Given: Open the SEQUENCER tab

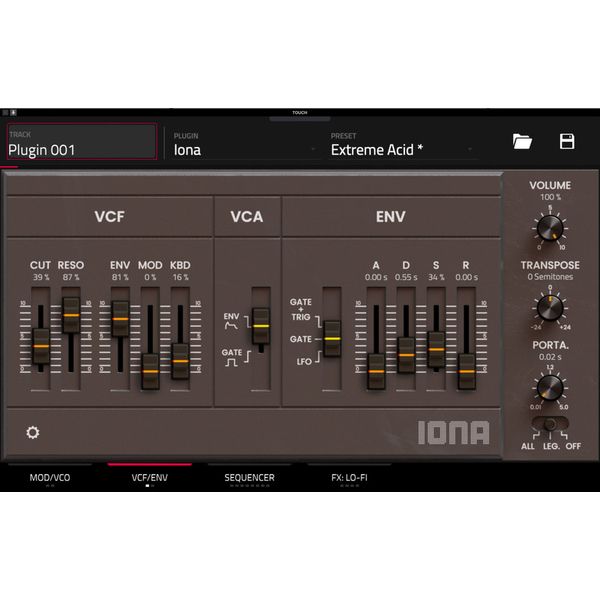Looking at the screenshot, I should pos(249,478).
